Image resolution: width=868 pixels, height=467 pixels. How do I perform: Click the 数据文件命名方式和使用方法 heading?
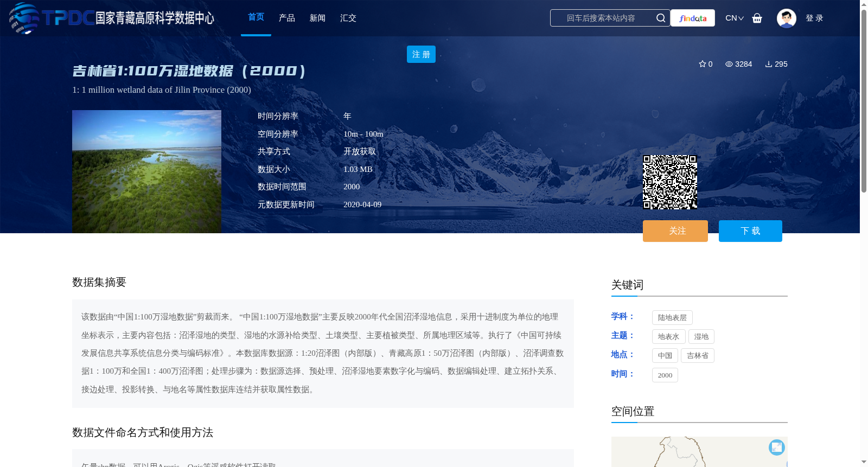[143, 432]
